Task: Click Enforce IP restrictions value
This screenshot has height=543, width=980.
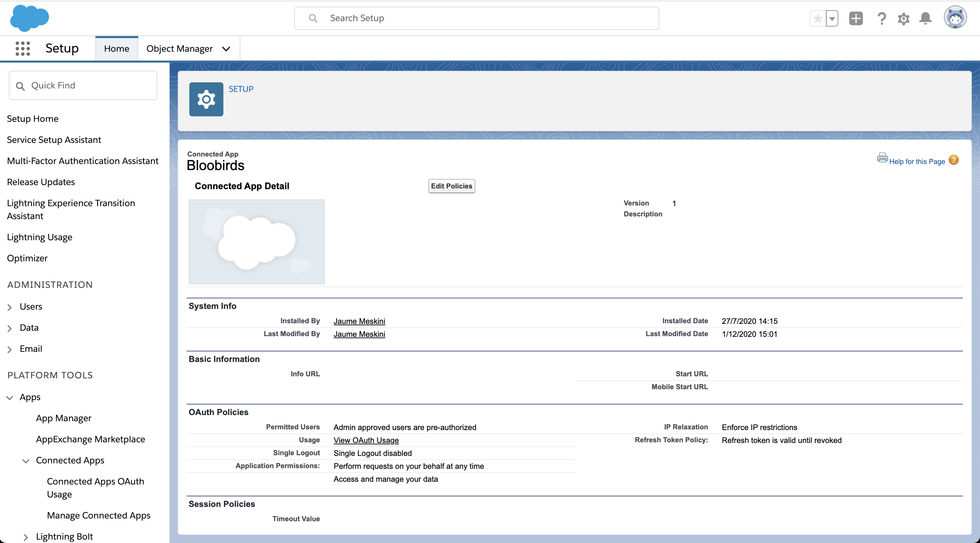Action: point(759,427)
